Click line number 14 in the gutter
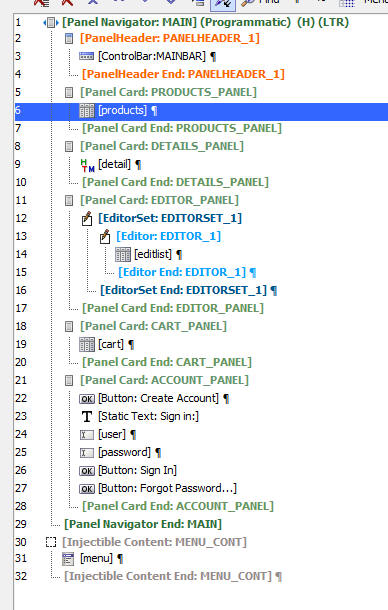Viewport: 388px width, 610px height. (x=21, y=254)
